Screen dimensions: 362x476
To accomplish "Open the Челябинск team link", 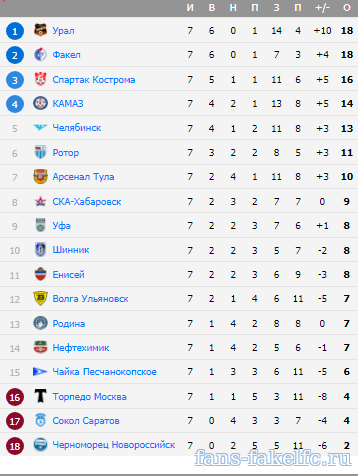I will click(77, 128).
